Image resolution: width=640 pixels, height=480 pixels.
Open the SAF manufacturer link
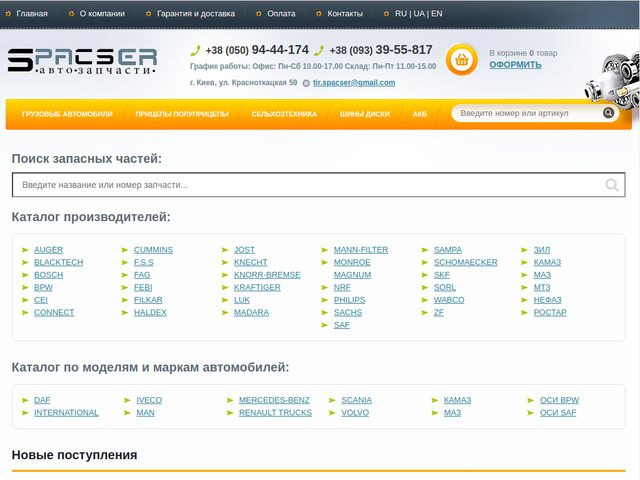(342, 325)
